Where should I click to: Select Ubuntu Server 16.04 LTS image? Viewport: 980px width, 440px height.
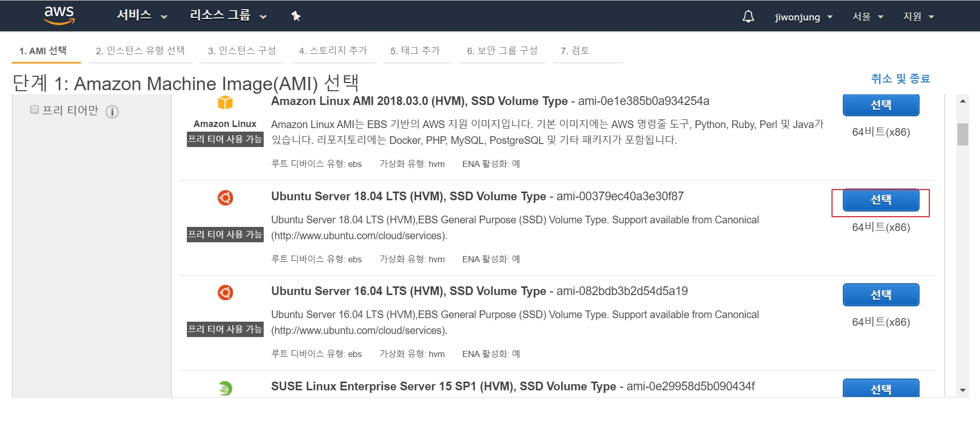click(x=881, y=295)
